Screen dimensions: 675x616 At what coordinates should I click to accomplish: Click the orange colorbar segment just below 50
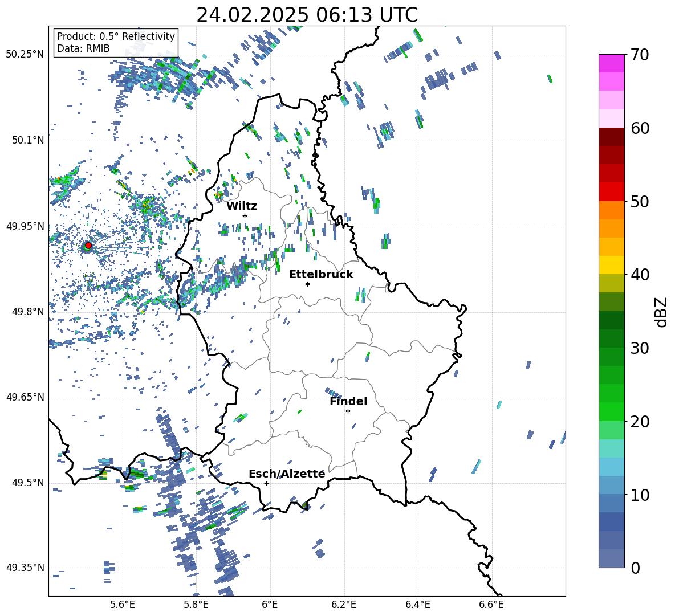point(611,210)
